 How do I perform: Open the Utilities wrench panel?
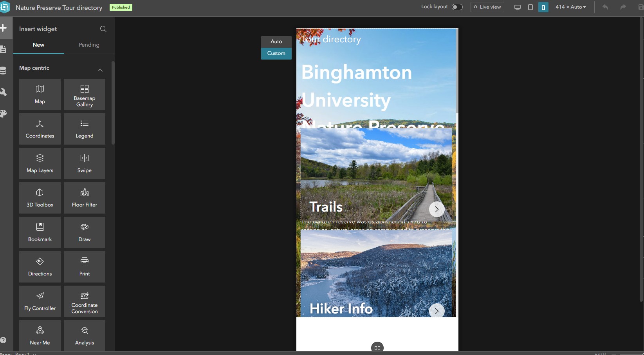[4, 92]
